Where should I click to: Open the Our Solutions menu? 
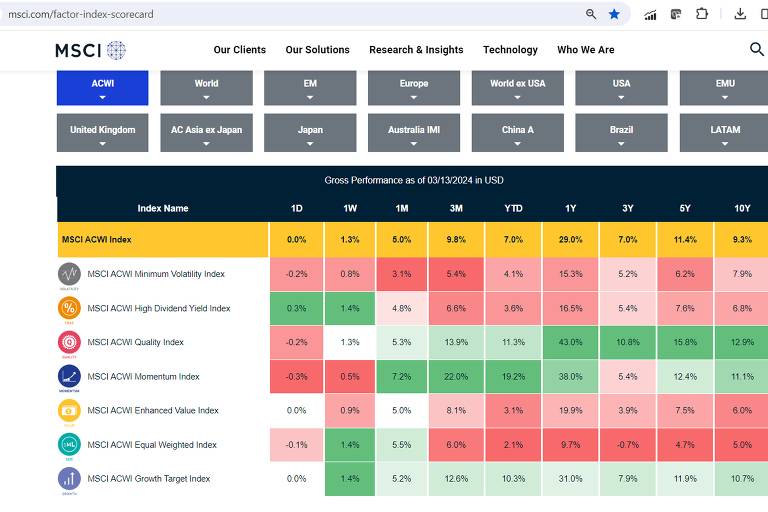click(x=317, y=49)
